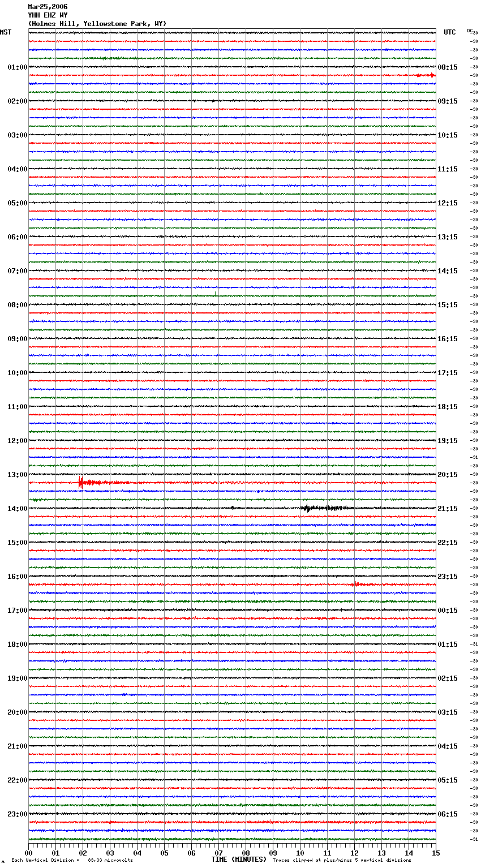481x868 pixels.
Task: Click the '18:00' MST time label
Action: 18,644
